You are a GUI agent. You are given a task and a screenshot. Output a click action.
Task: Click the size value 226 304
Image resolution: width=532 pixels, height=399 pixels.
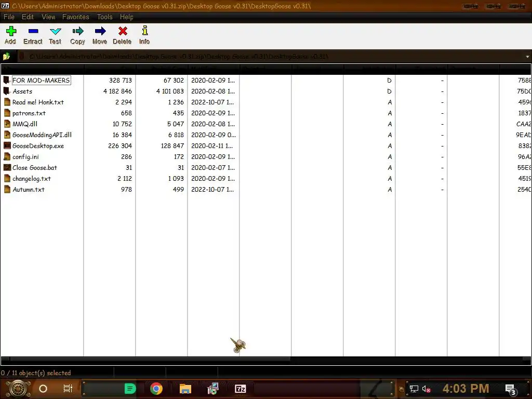pyautogui.click(x=120, y=145)
